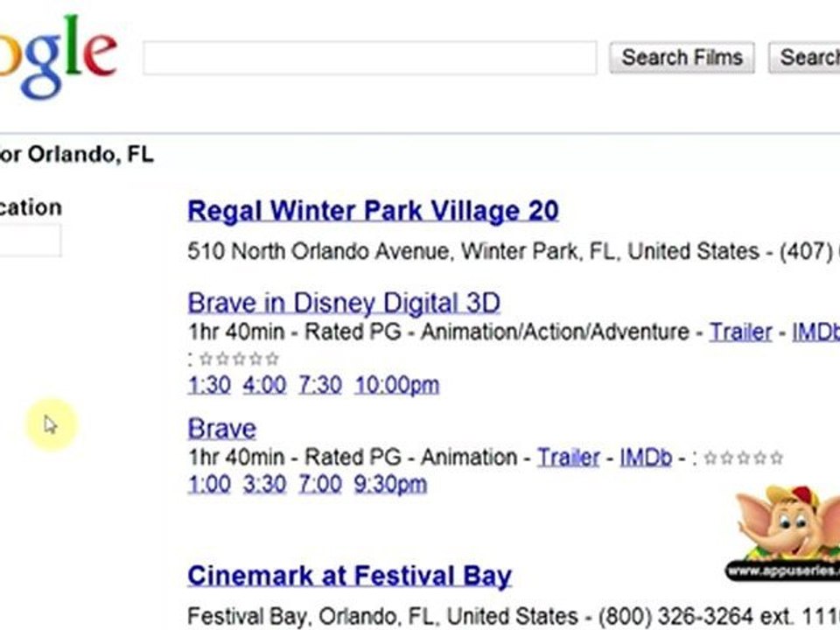Open Brave in Disney Digital 3D link
This screenshot has width=840, height=630.
pyautogui.click(x=344, y=304)
